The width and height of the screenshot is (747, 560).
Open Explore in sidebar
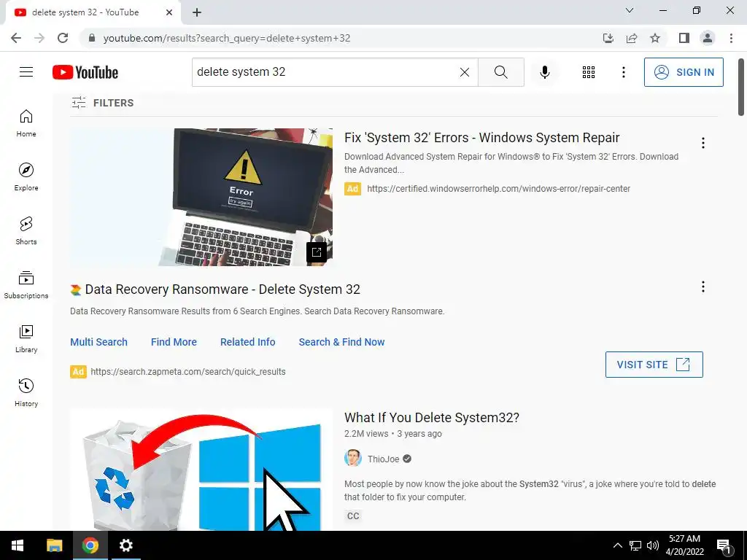point(26,177)
